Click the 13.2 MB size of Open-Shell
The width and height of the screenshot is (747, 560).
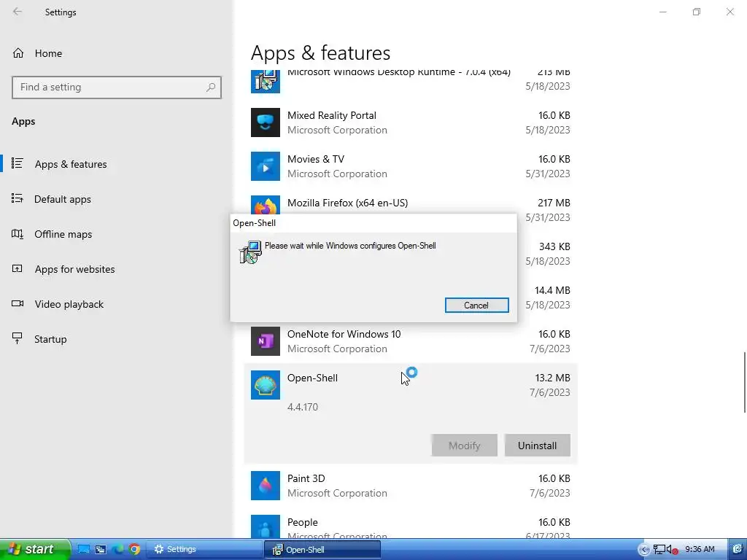(x=552, y=378)
